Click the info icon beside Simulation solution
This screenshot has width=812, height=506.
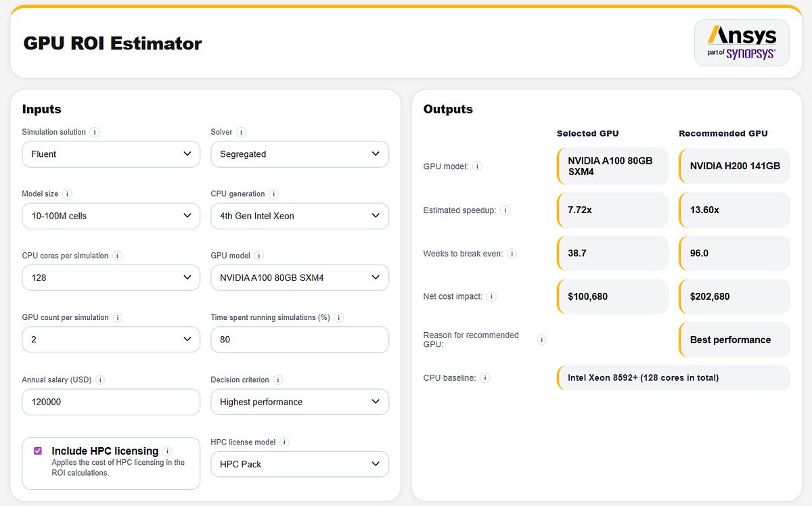(95, 133)
